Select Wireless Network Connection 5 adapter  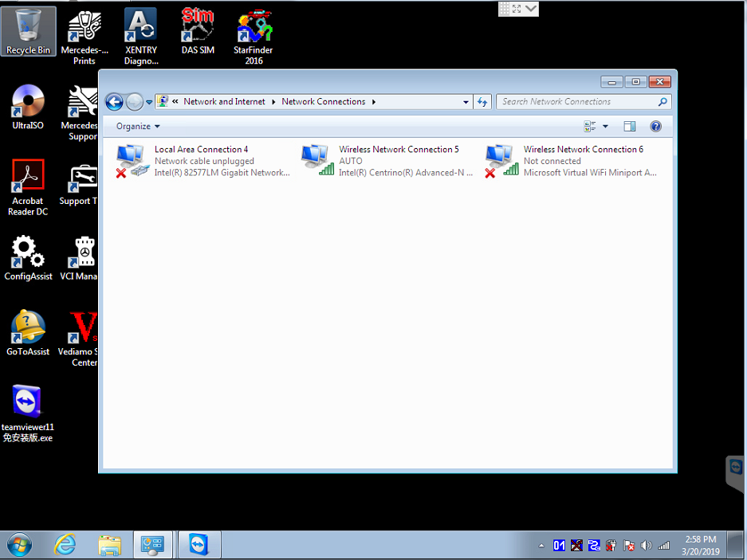[x=387, y=161]
